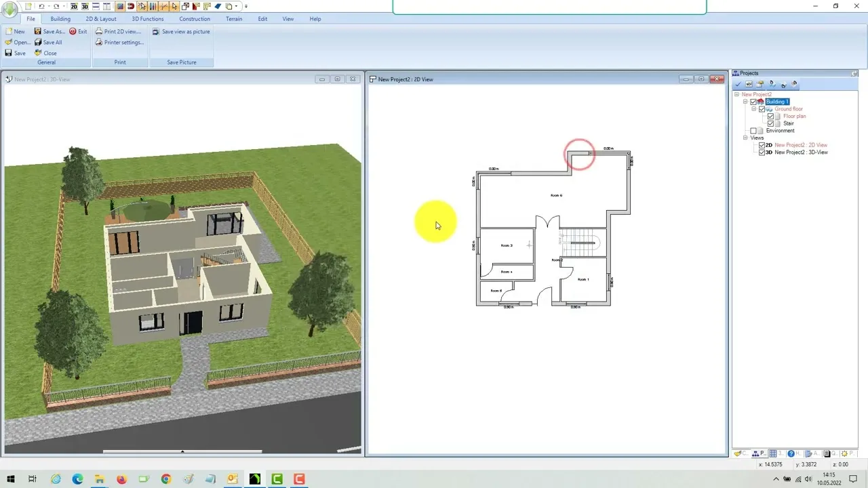Viewport: 868px width, 488px height.
Task: Select the arrow pointer tool
Action: click(174, 6)
